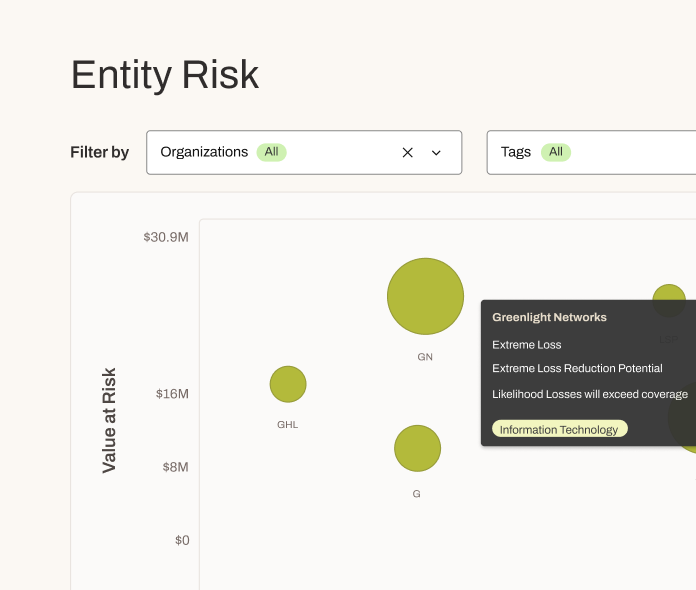Image resolution: width=696 pixels, height=590 pixels.
Task: Click the Entity Risk page heading
Action: pos(165,75)
